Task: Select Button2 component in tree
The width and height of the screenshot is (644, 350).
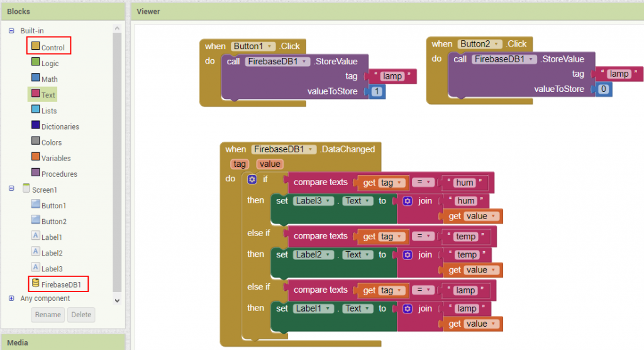Action: click(x=49, y=221)
